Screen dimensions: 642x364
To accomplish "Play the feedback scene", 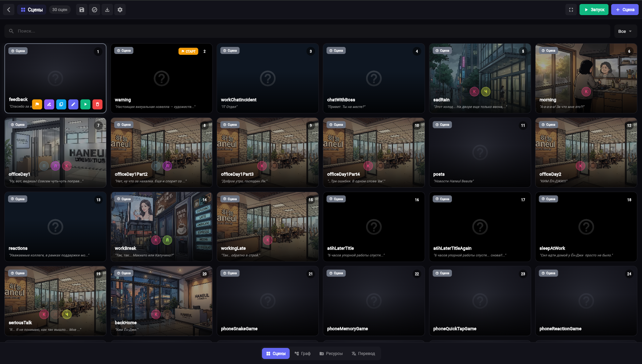I will click(85, 104).
